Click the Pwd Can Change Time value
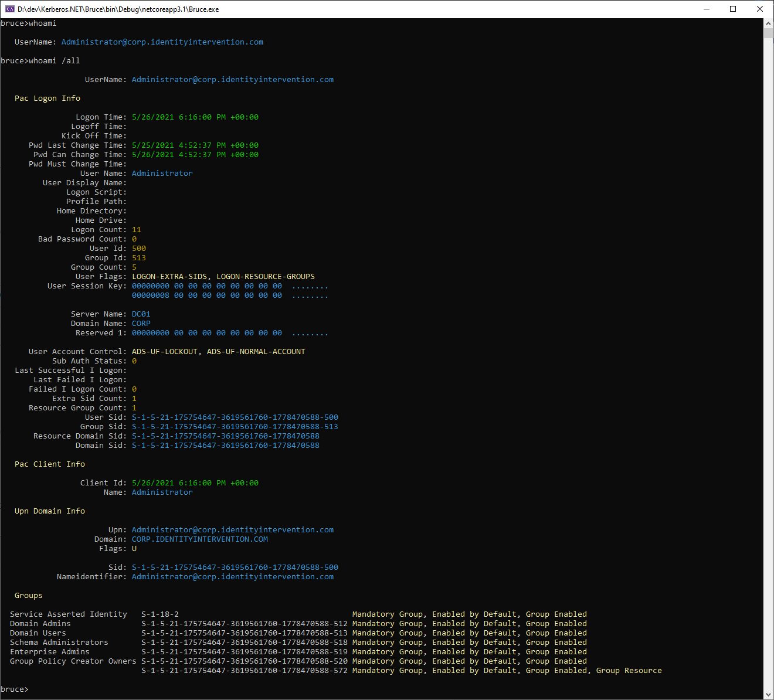774x700 pixels. coord(195,155)
